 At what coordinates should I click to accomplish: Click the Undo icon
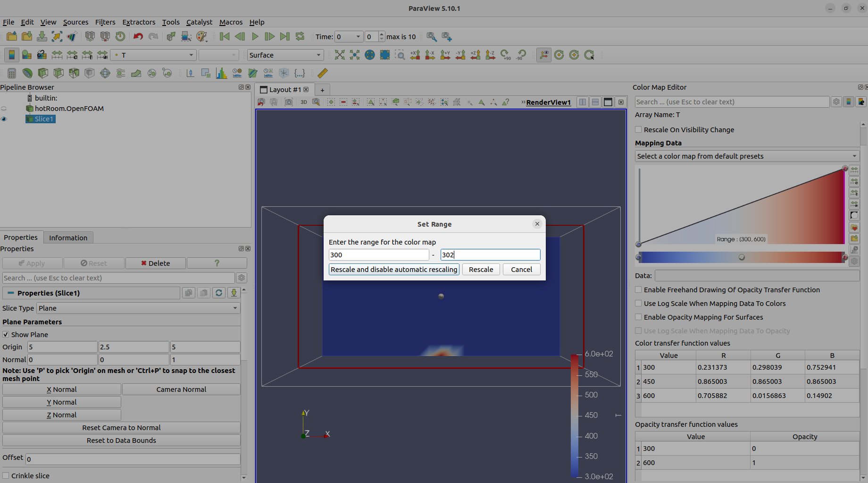tap(138, 36)
